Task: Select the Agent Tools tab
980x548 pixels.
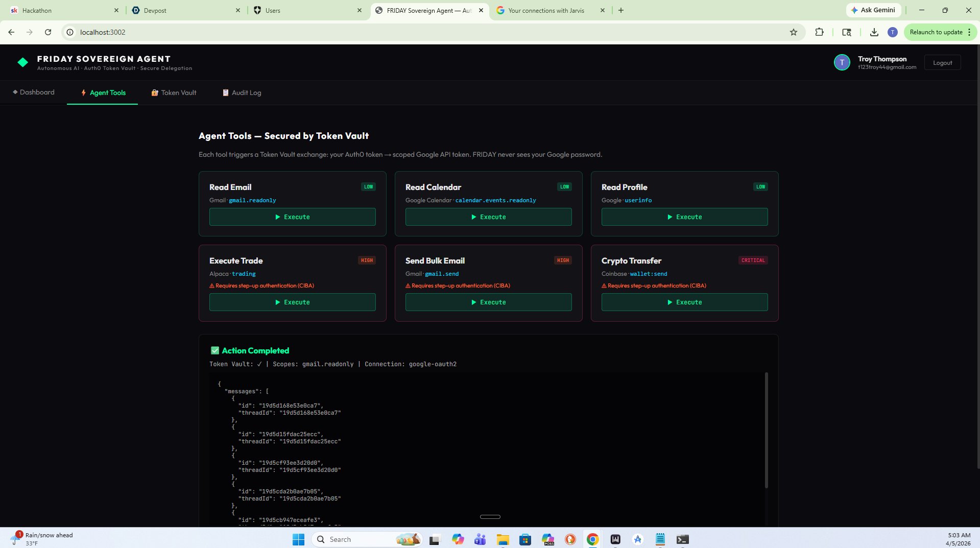Action: (x=103, y=92)
